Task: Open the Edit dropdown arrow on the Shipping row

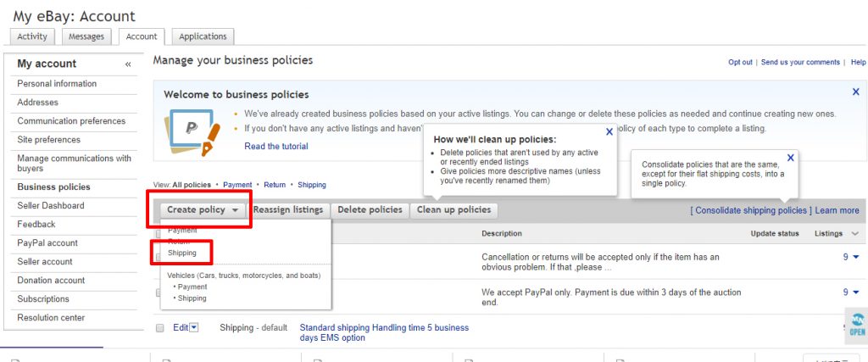Action: 194,328
